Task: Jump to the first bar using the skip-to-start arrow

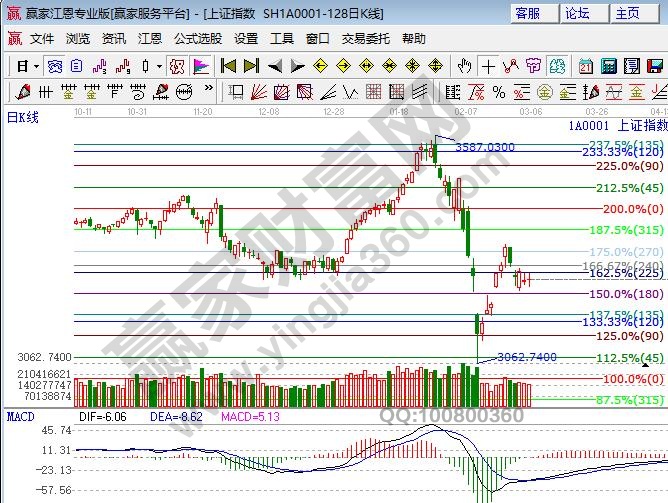Action: [228, 66]
